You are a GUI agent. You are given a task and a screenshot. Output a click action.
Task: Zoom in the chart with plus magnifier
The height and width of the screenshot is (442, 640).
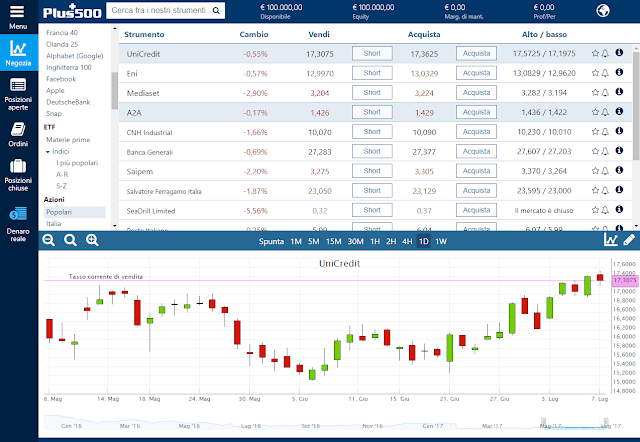[x=92, y=240]
